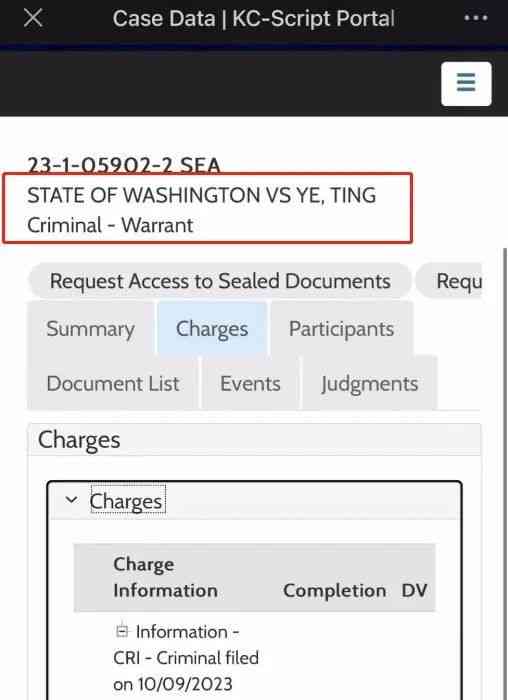Open the Judgments tab

tap(370, 383)
